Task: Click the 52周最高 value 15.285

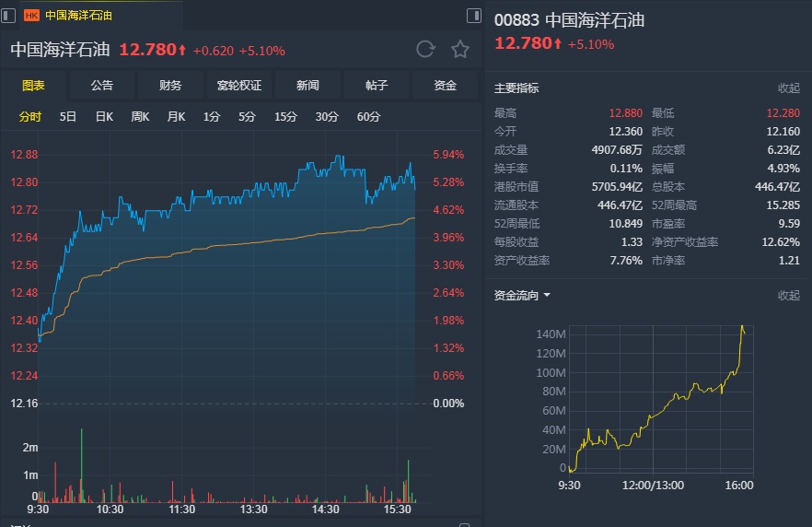Action: 783,205
